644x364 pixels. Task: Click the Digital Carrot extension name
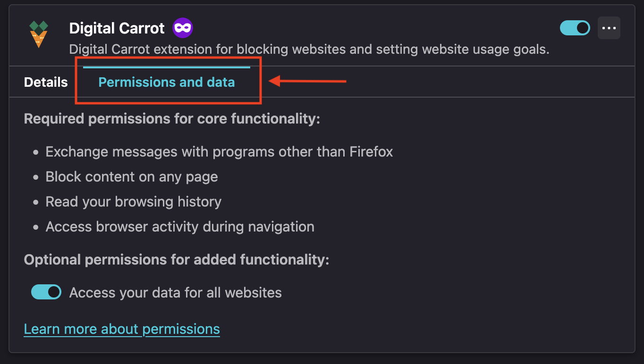coord(117,28)
